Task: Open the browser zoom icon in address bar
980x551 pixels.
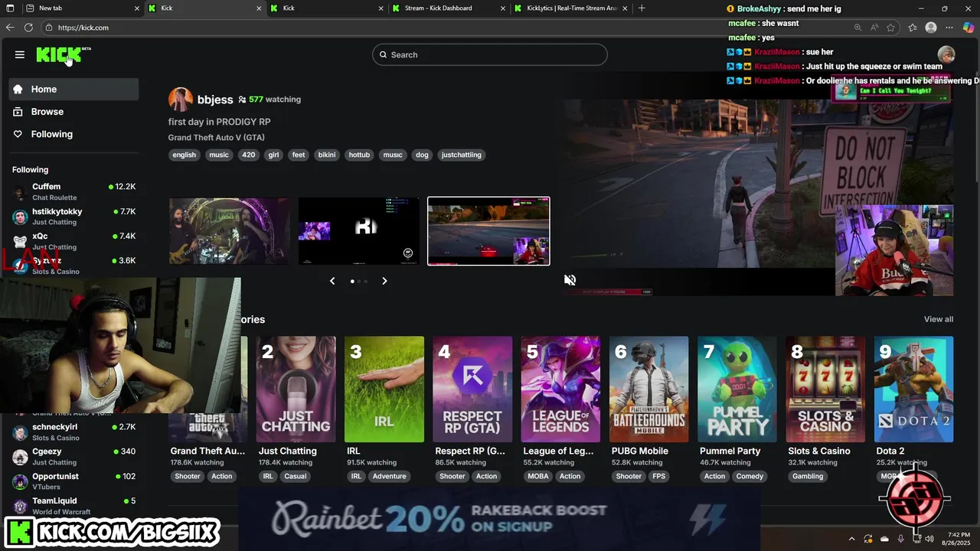Action: tap(857, 28)
